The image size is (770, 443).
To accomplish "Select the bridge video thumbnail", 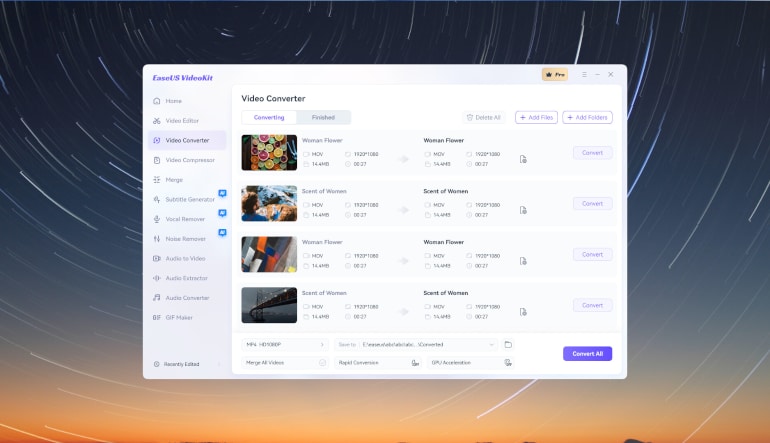I will [x=269, y=305].
